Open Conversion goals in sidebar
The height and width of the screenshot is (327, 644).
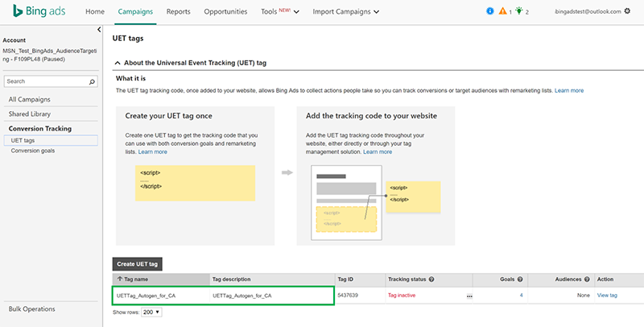33,151
